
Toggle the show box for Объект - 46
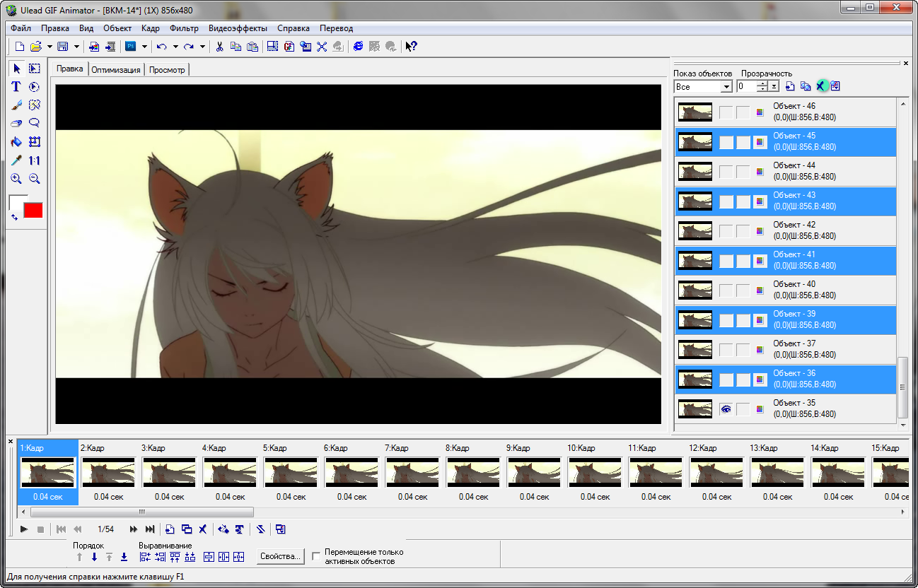click(x=726, y=112)
